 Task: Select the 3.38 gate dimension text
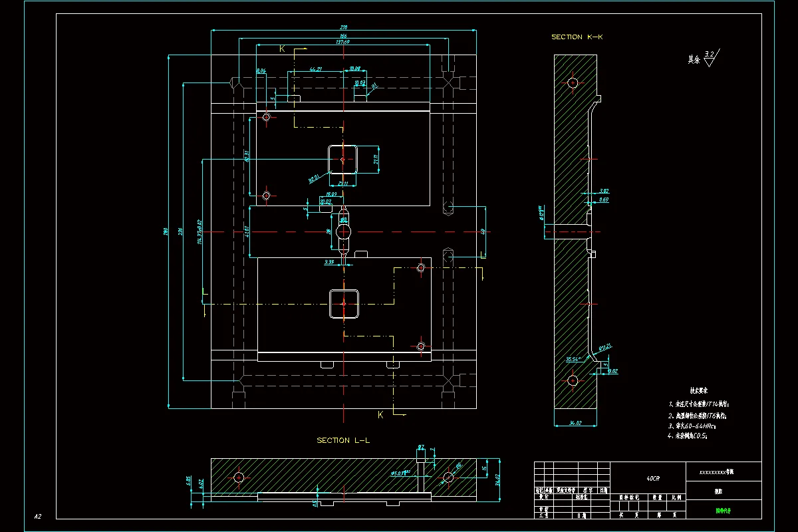tap(329, 262)
